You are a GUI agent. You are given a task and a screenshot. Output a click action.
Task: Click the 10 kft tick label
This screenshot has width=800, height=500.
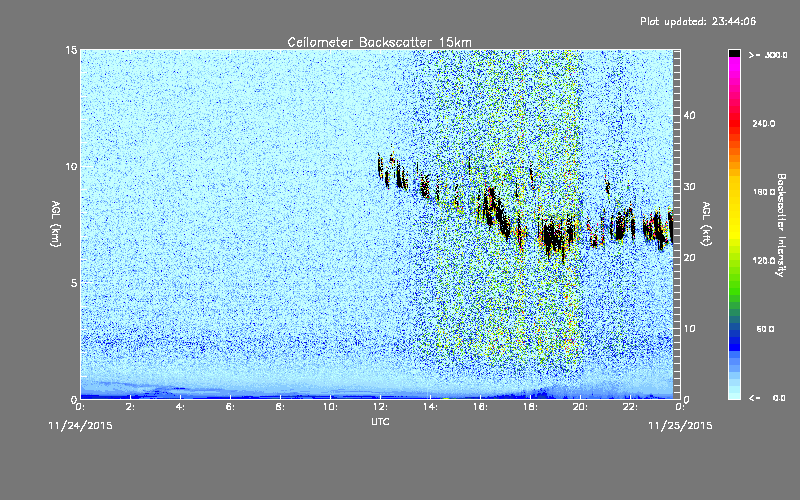[689, 329]
